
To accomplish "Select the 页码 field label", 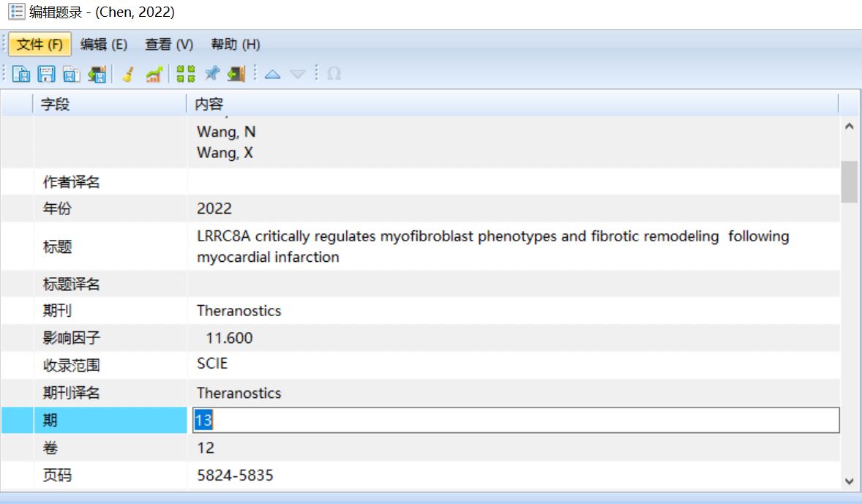I will click(x=57, y=475).
